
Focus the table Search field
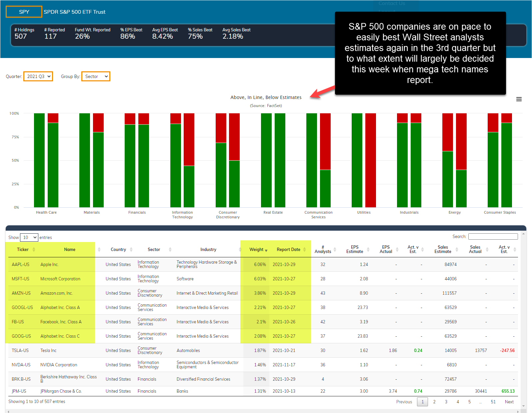493,236
